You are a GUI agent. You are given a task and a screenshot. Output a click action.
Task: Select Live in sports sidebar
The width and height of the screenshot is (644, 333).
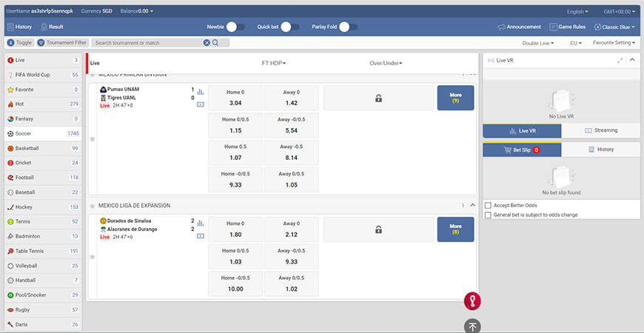point(43,61)
